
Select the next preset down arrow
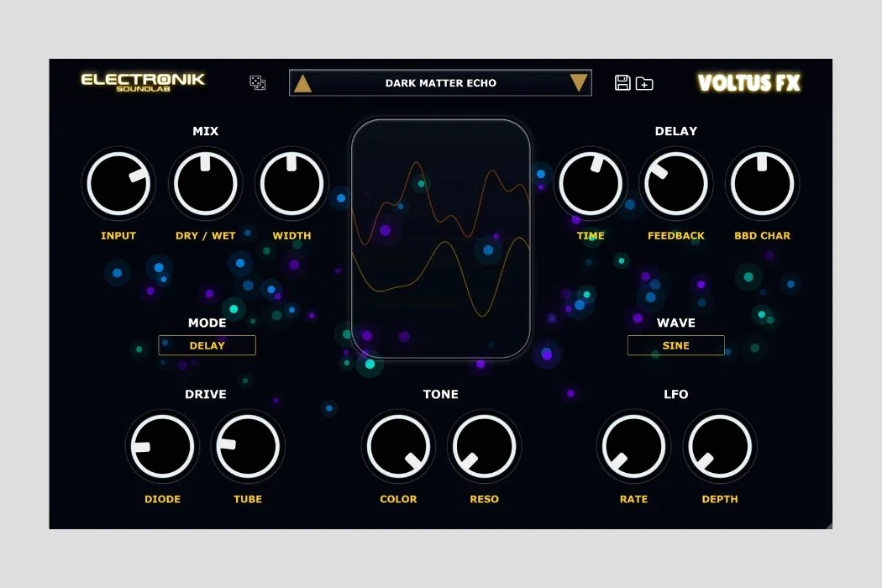(578, 83)
